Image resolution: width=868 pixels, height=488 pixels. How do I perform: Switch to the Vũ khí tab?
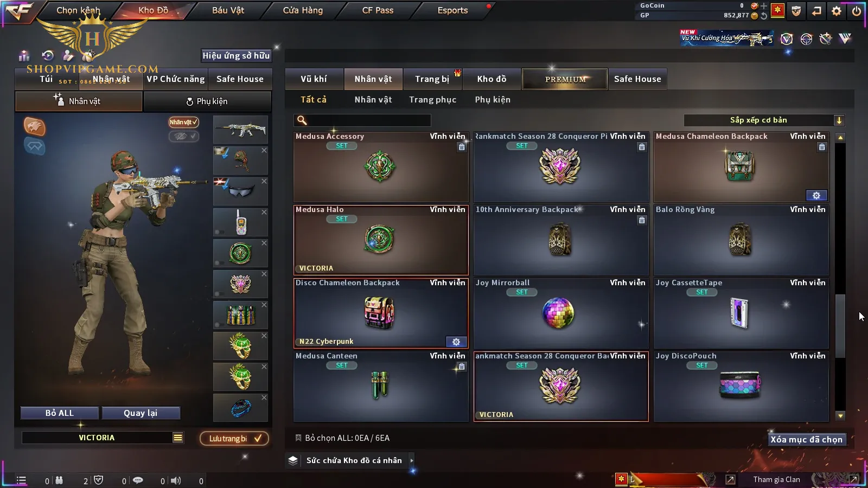pyautogui.click(x=314, y=79)
